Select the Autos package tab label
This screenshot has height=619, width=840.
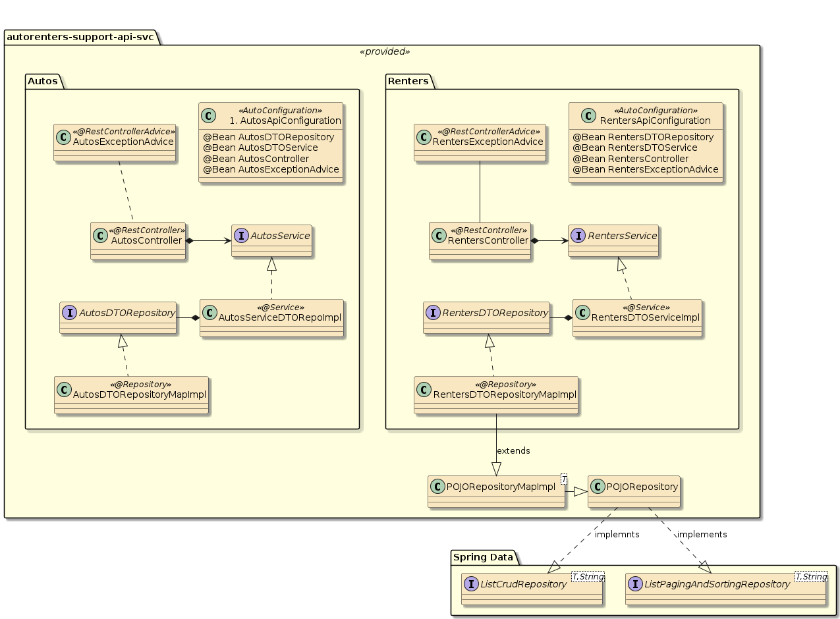click(x=43, y=81)
